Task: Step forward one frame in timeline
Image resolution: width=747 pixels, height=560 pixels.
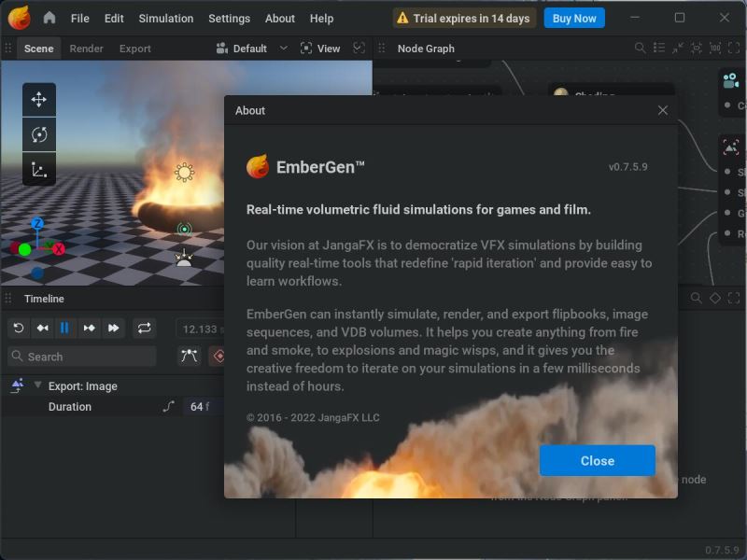Action: click(89, 329)
